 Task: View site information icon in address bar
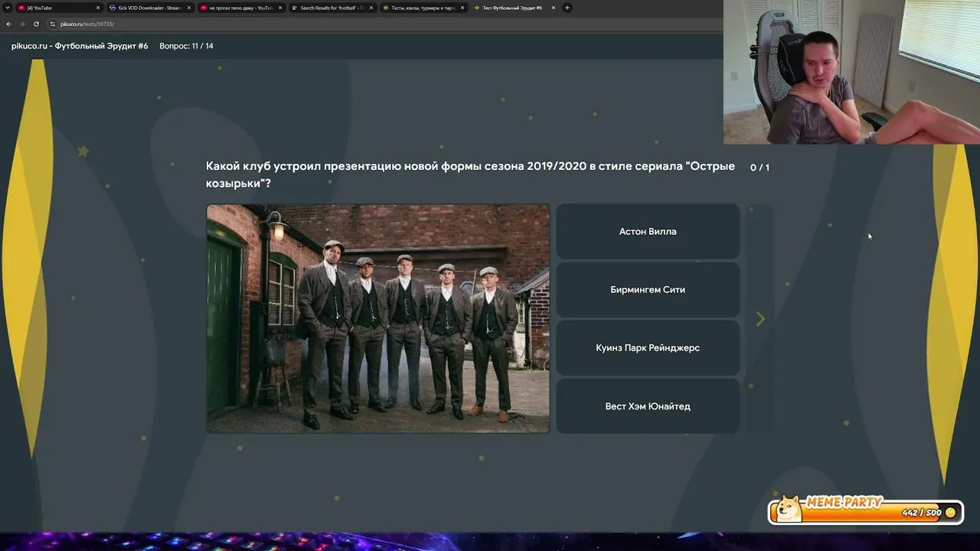(x=53, y=24)
